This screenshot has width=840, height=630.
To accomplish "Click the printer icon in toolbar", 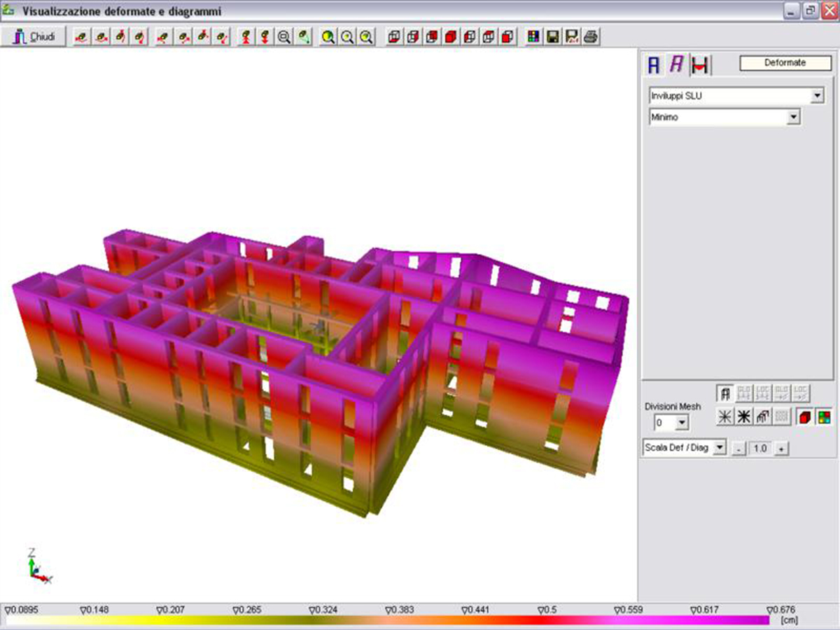I will (590, 37).
